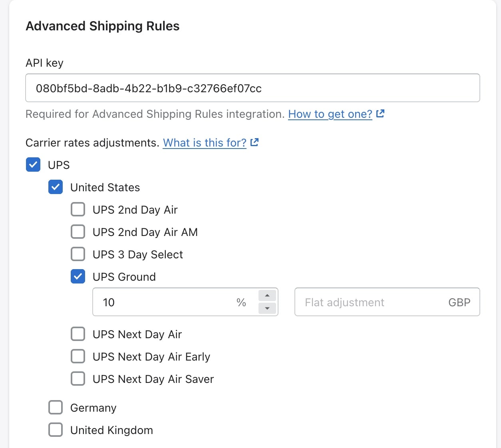Click the external link icon after "How to get one?"
Image resolution: width=501 pixels, height=448 pixels.
click(x=380, y=114)
